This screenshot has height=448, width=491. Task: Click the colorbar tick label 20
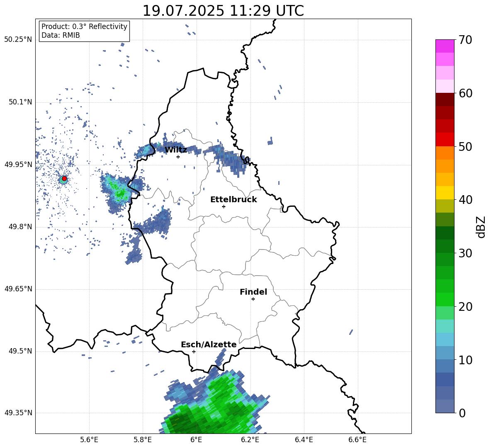tap(465, 307)
